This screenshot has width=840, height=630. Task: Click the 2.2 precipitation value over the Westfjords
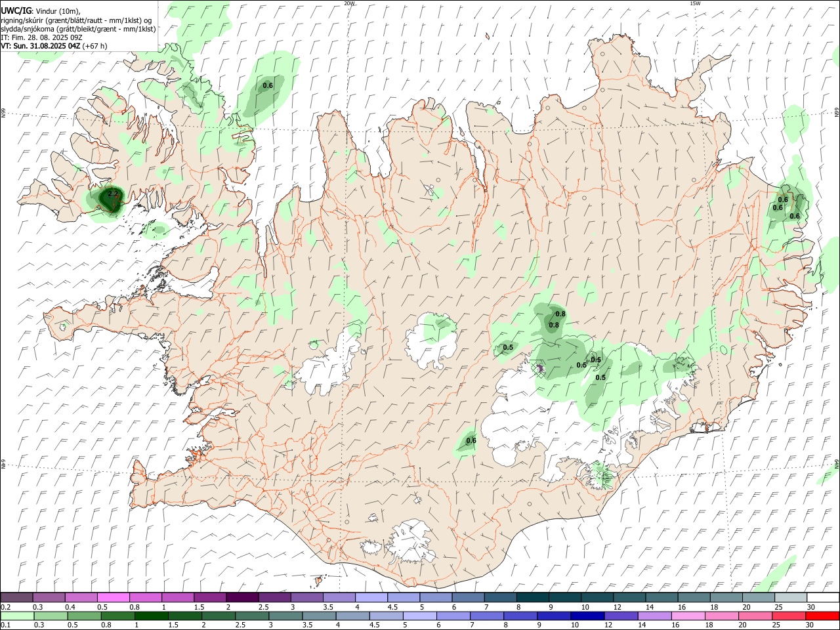coord(113,193)
